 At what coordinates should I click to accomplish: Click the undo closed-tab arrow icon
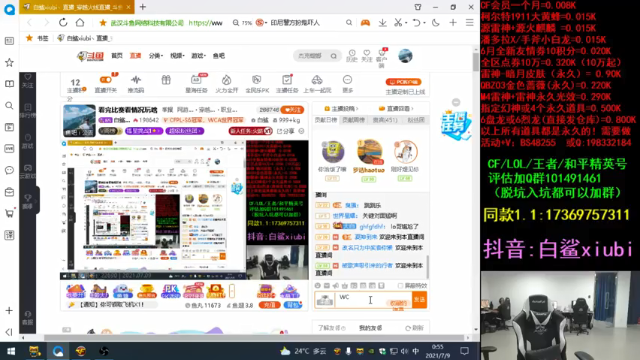[416, 23]
